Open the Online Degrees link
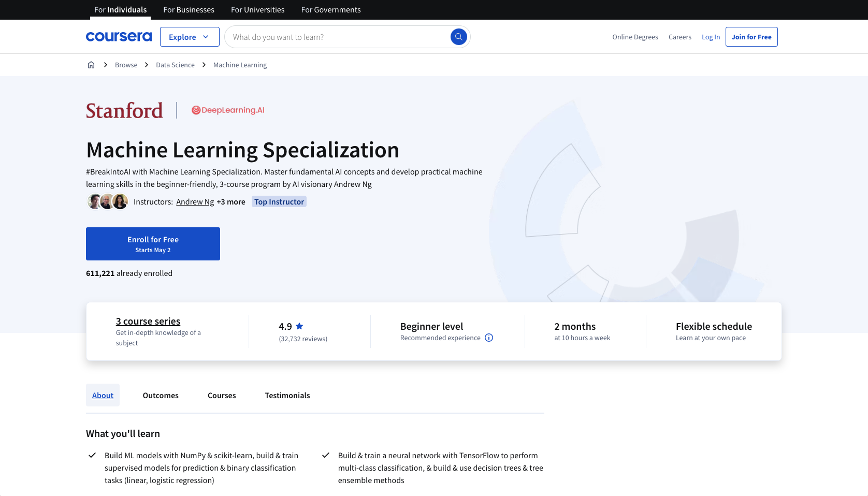This screenshot has height=496, width=868. pos(635,37)
